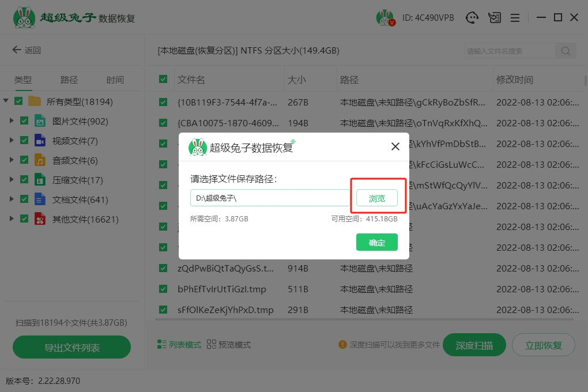
Task: Close the save path dialog
Action: point(395,146)
